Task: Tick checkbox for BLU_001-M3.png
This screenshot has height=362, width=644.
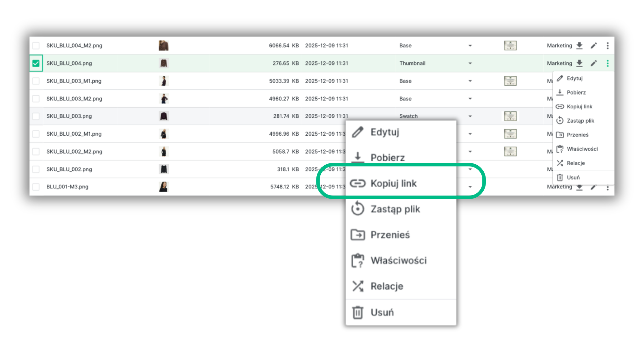Action: click(x=36, y=187)
